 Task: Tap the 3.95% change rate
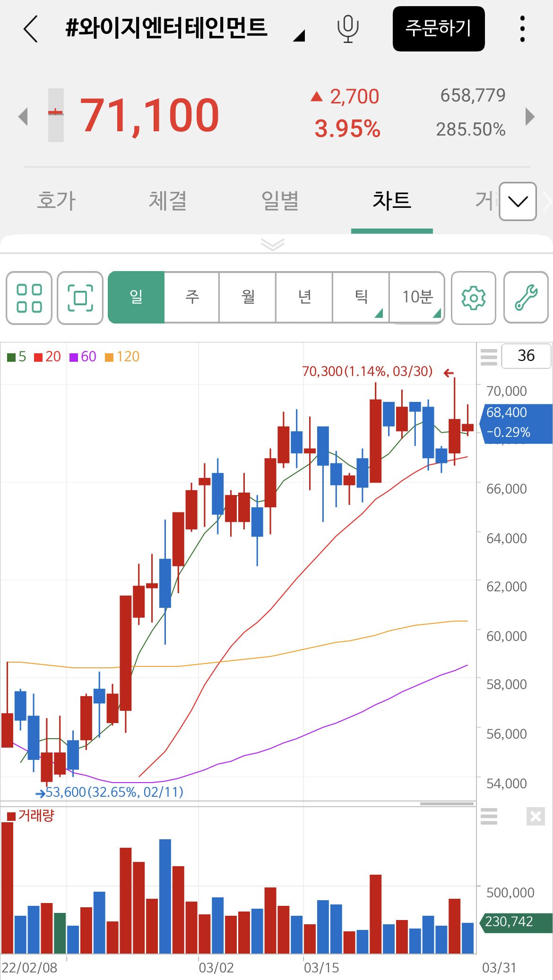347,128
